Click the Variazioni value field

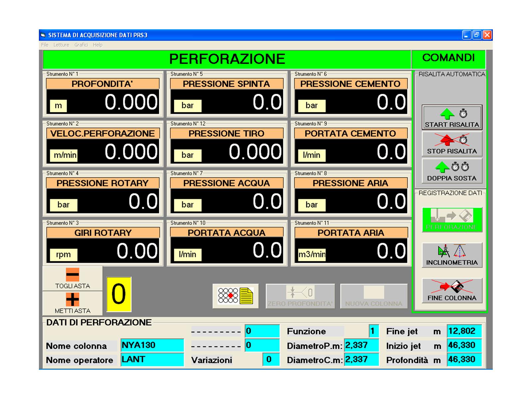click(x=271, y=359)
